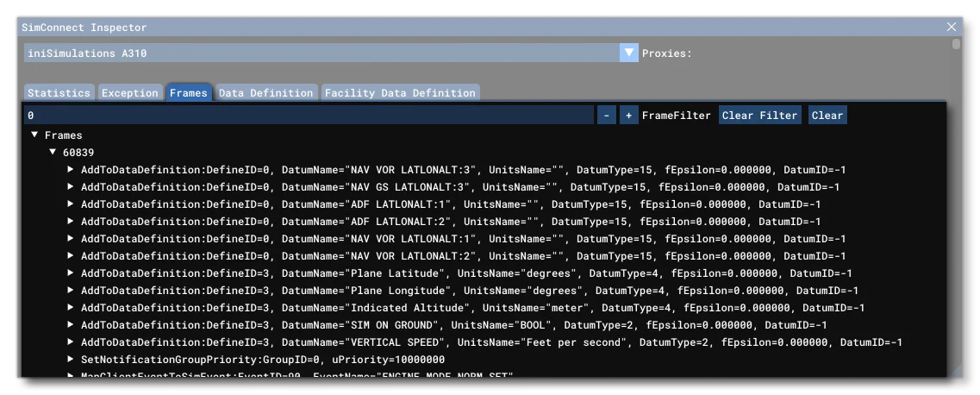Expand the NAV VOR LATLONALT:3 entry
Viewport: 980px width, 395px height.
(x=72, y=169)
